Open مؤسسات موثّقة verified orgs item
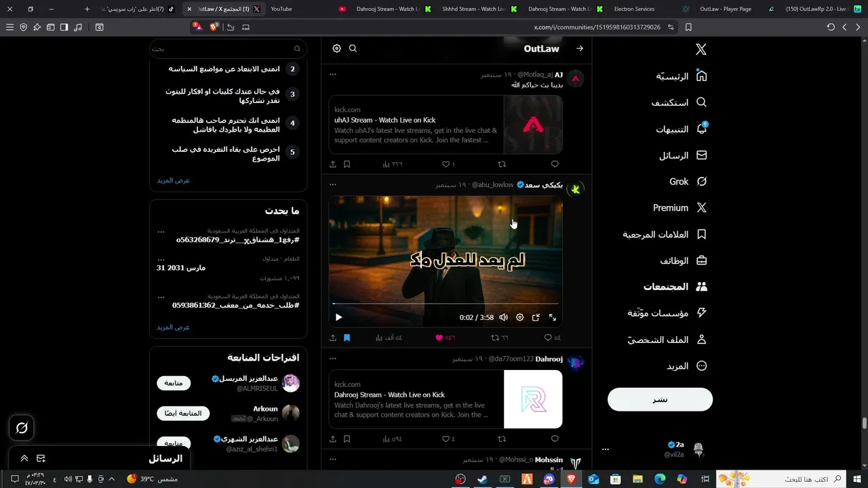The height and width of the screenshot is (488, 868). click(667, 313)
